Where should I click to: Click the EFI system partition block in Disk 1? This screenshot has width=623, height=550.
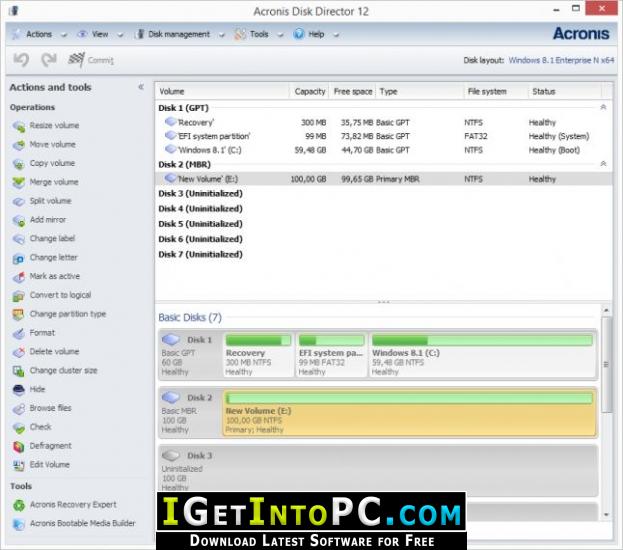(x=331, y=355)
